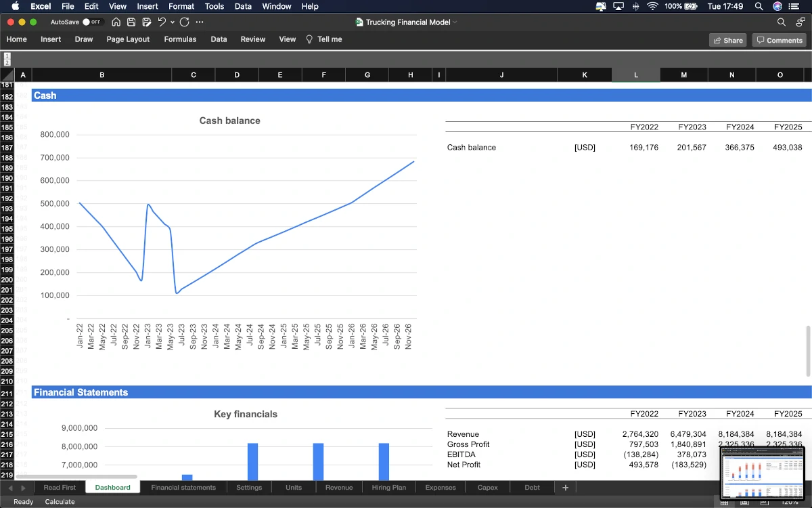Switch to the Review ribbon tab

coord(253,39)
